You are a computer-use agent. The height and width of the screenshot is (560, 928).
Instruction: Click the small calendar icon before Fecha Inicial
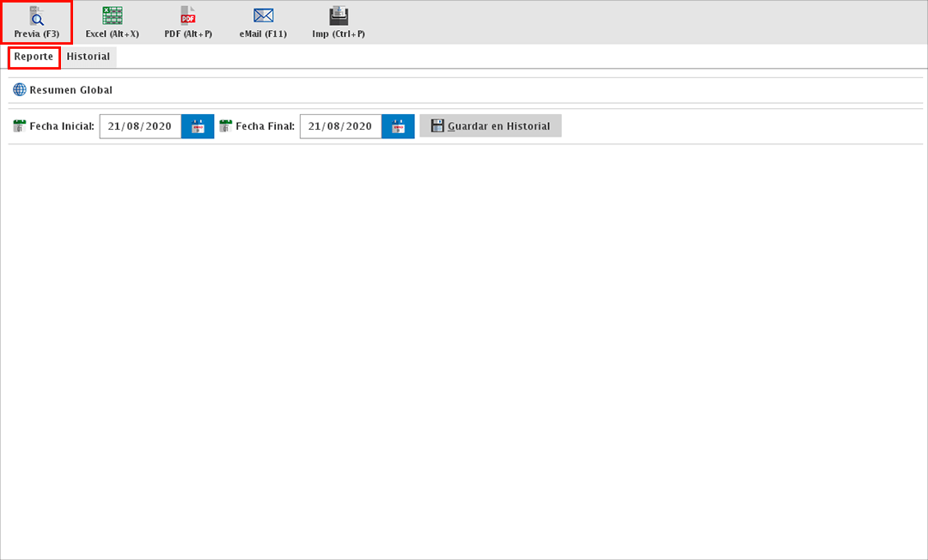pos(20,126)
